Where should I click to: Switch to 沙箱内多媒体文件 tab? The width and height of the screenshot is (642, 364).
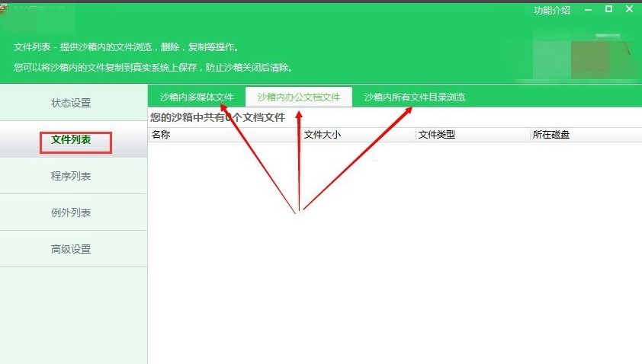point(197,97)
